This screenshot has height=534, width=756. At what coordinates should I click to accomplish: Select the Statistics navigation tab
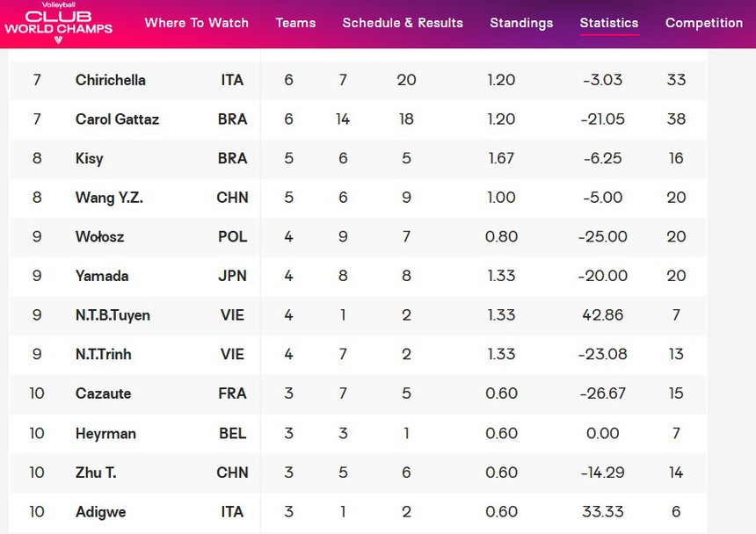(609, 23)
